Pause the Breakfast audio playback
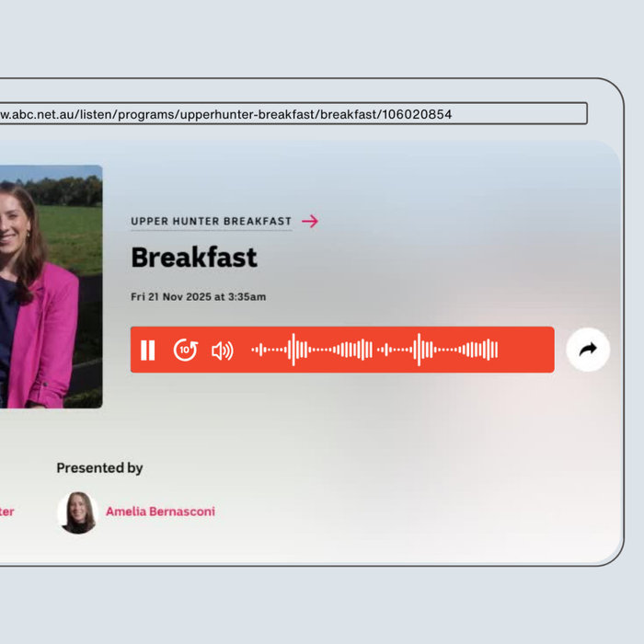 coord(147,351)
